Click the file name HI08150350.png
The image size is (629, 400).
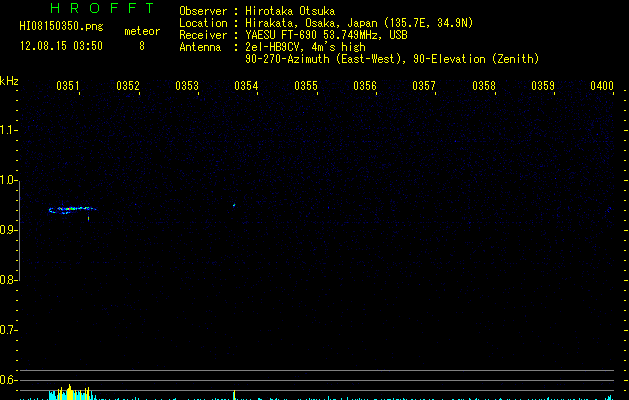61,27
